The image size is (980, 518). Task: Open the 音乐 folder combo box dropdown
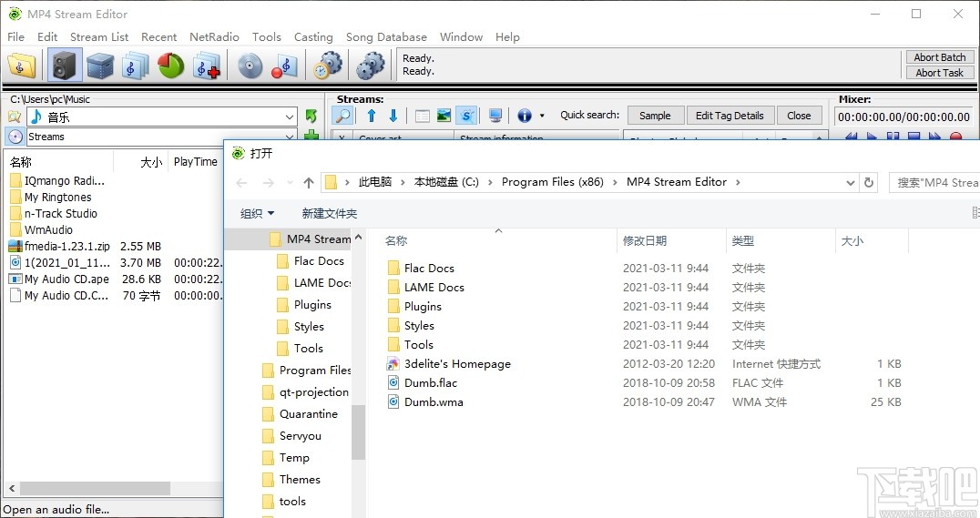coord(290,117)
